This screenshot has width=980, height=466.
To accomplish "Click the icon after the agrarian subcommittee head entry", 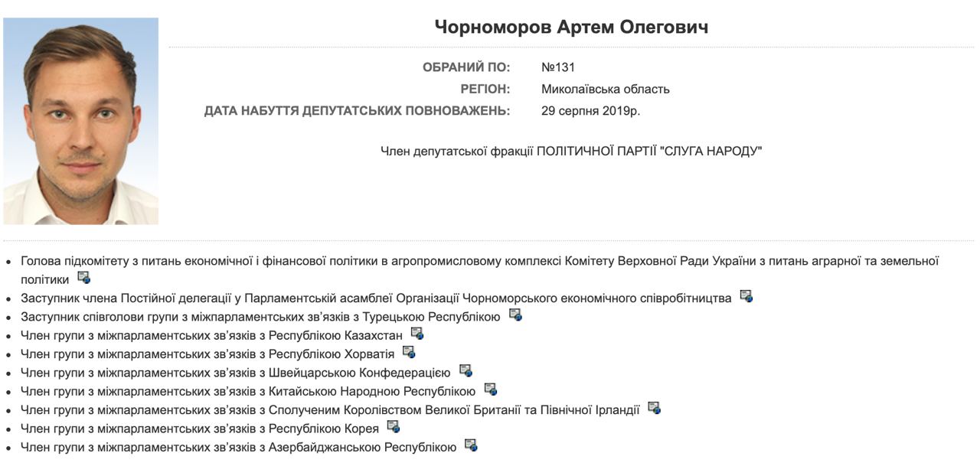I will (84, 278).
